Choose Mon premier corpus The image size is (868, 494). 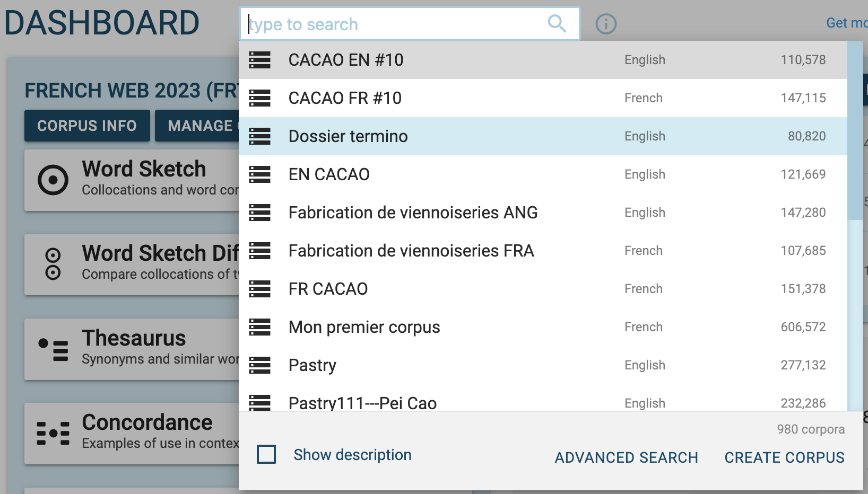[x=543, y=327]
